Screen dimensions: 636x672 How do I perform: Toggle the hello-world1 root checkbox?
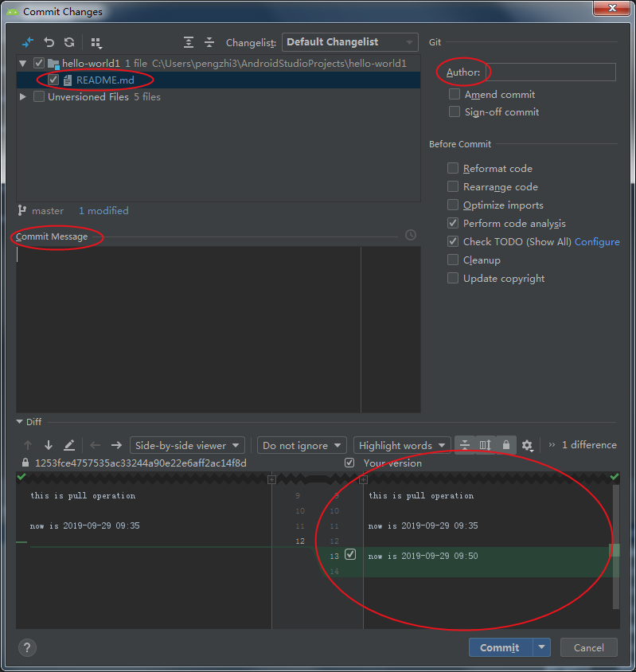(38, 63)
